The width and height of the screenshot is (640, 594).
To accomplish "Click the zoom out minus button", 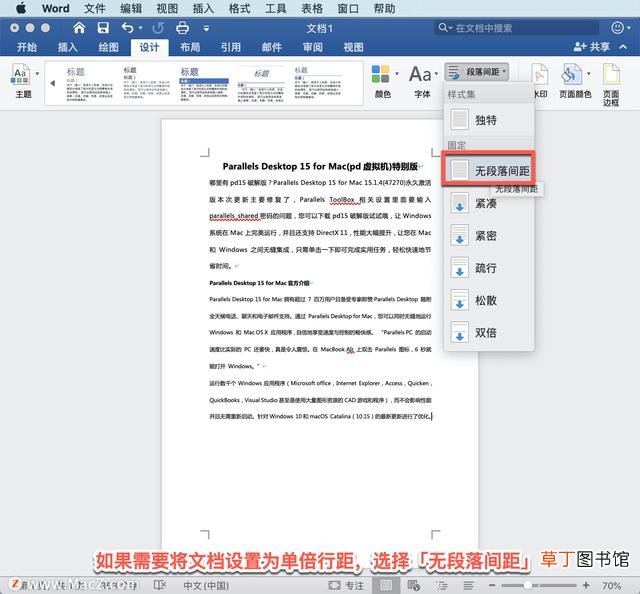I will click(x=492, y=585).
